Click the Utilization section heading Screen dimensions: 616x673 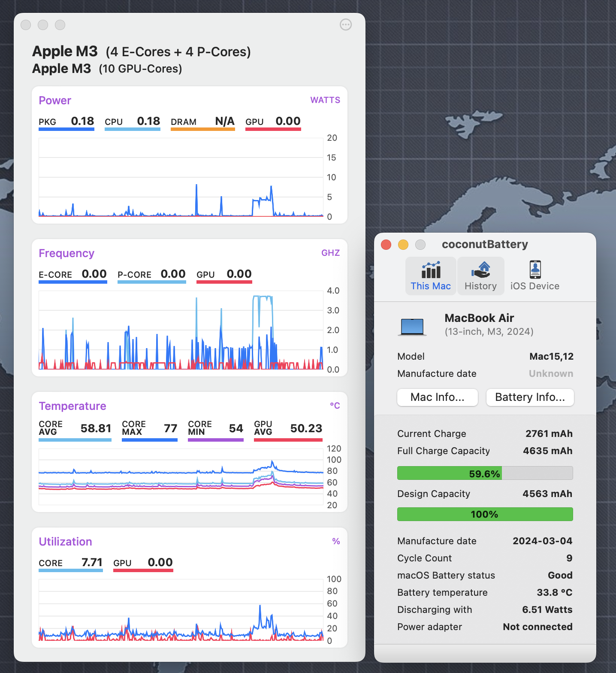tap(66, 542)
